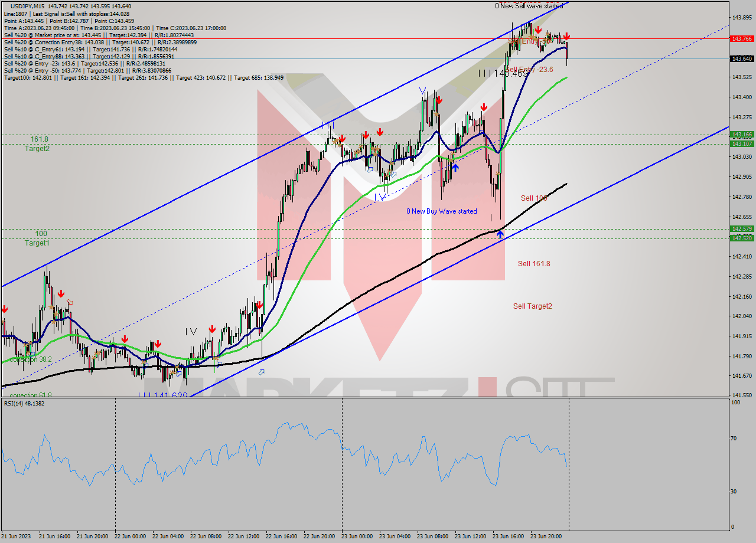Click the 'I I I 143.469' wave label
Screen dimensions: 756x543
[504, 73]
